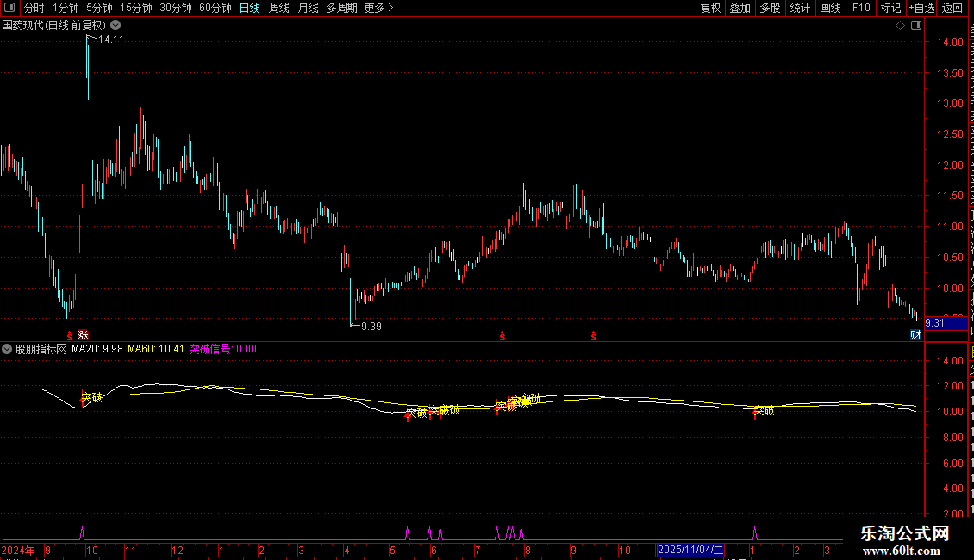Click the 标记 mark button
The width and height of the screenshot is (974, 560).
click(890, 8)
